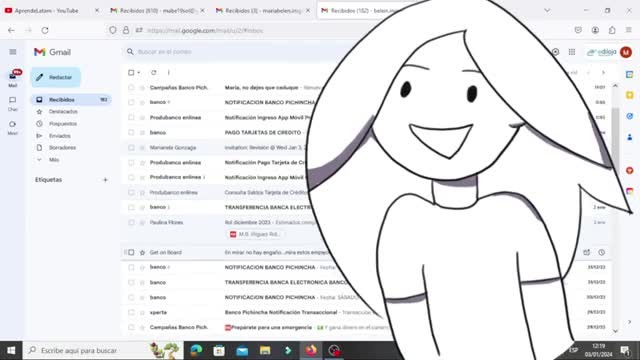Open Firefox account icon
This screenshot has height=360, width=640.
(595, 30)
